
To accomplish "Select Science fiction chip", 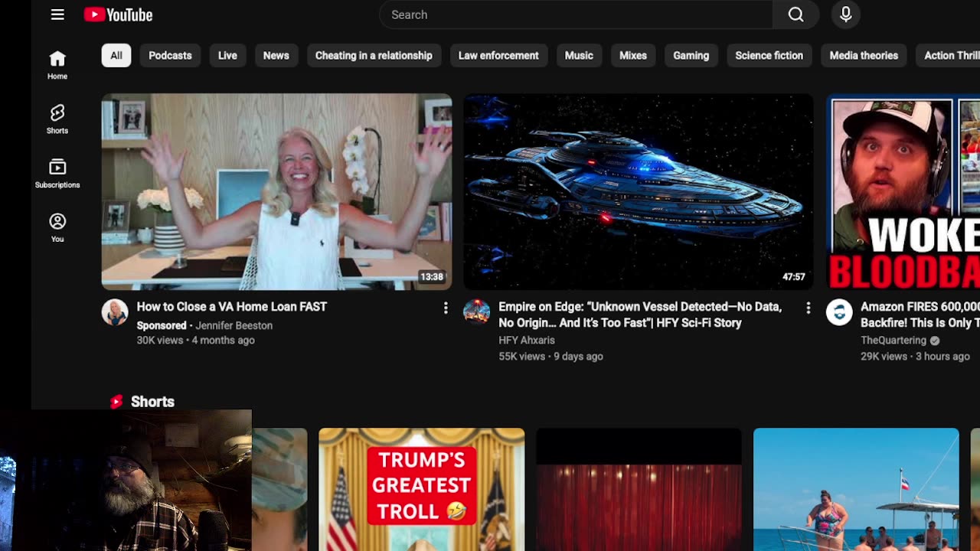I will 769,55.
